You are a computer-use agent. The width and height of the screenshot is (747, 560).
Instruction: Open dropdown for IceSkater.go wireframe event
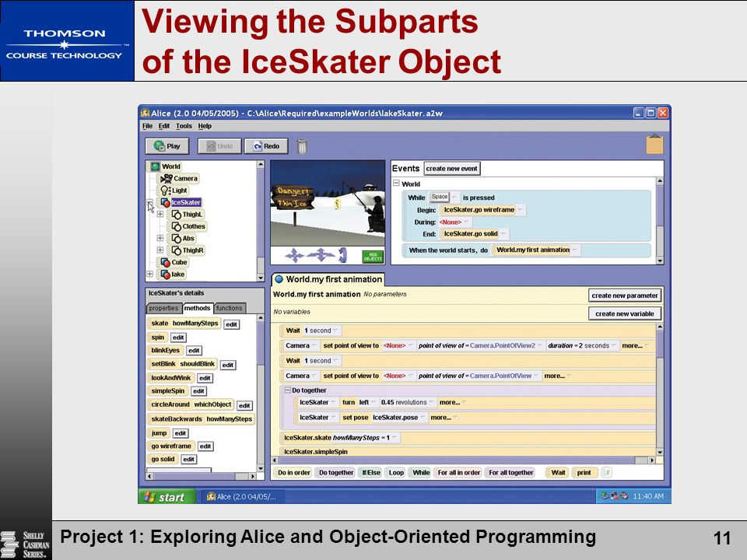pyautogui.click(x=521, y=210)
